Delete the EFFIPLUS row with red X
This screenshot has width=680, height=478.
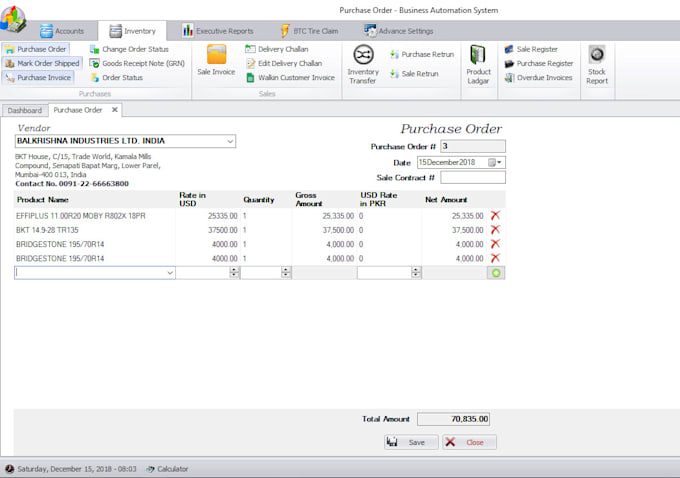point(494,215)
